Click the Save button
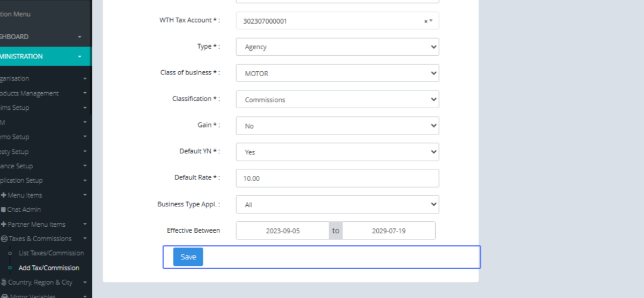 (188, 257)
